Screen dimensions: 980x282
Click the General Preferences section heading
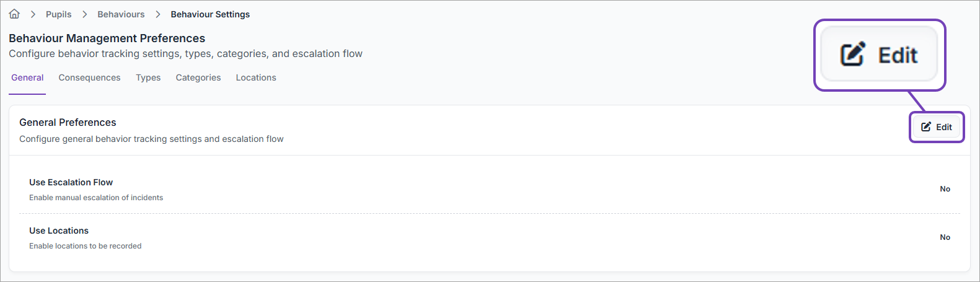click(x=68, y=123)
